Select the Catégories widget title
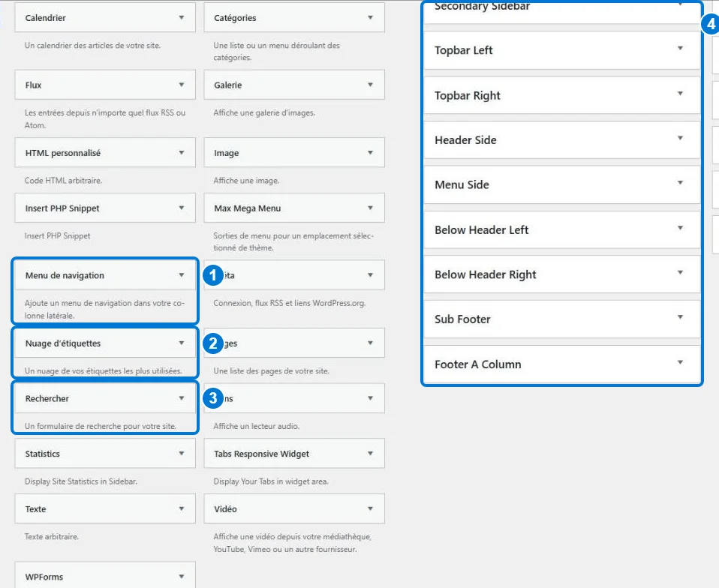The height and width of the screenshot is (588, 719). point(235,18)
